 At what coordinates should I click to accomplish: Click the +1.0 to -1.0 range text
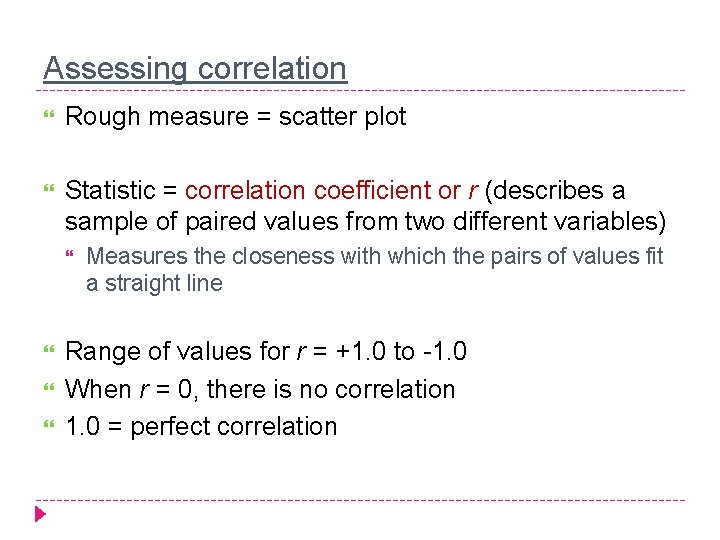(x=401, y=351)
